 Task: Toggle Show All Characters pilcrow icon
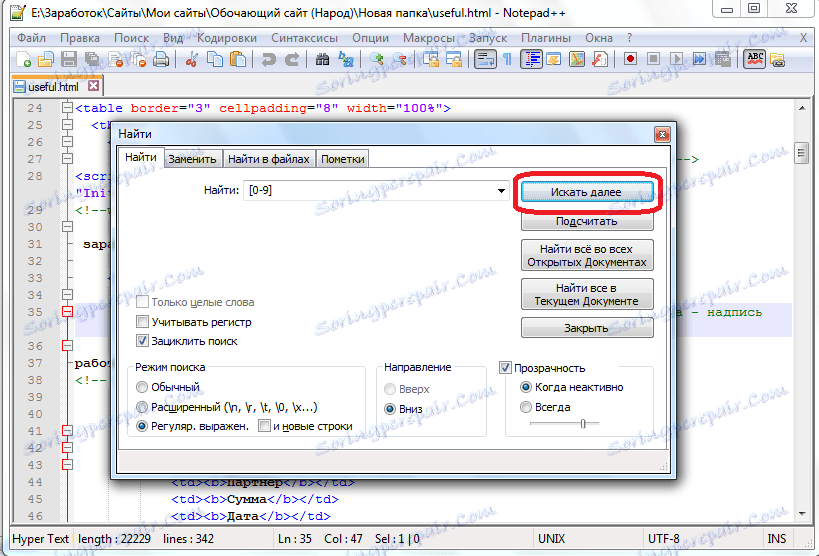click(x=507, y=60)
